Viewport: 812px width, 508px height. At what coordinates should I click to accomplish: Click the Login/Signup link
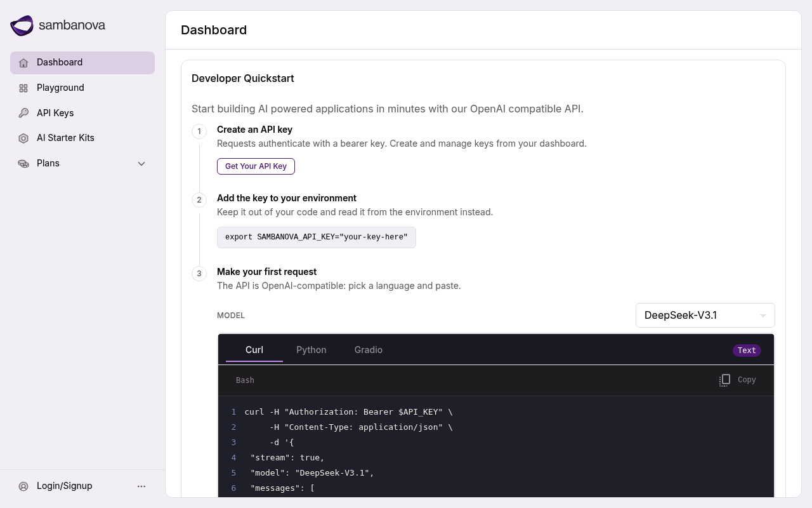tap(65, 486)
